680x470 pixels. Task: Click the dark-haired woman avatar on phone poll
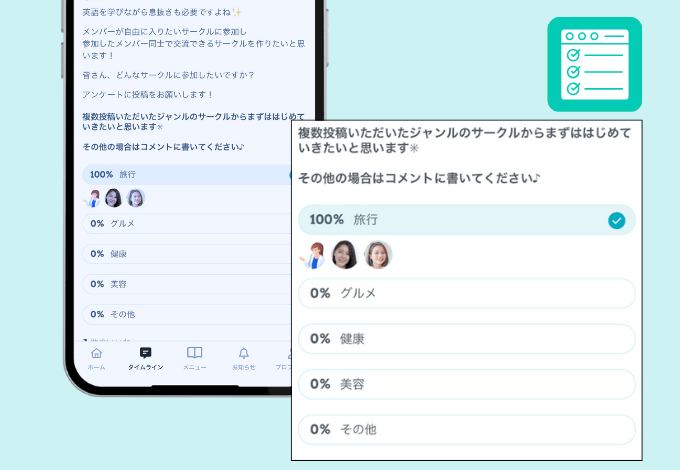click(x=113, y=198)
